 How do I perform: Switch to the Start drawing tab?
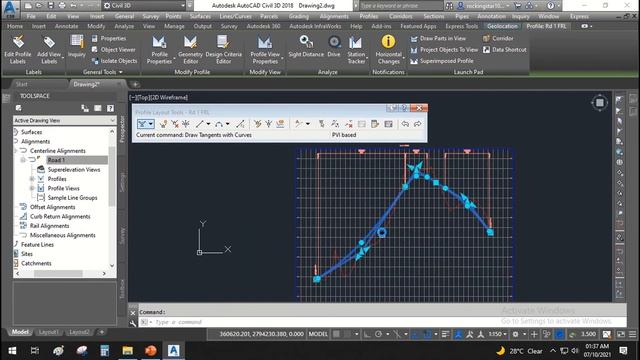[22, 84]
